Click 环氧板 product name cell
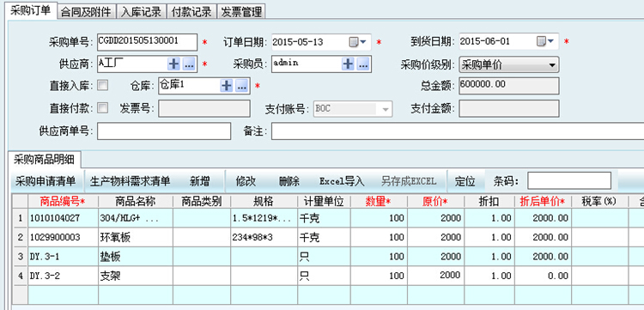 click(135, 237)
